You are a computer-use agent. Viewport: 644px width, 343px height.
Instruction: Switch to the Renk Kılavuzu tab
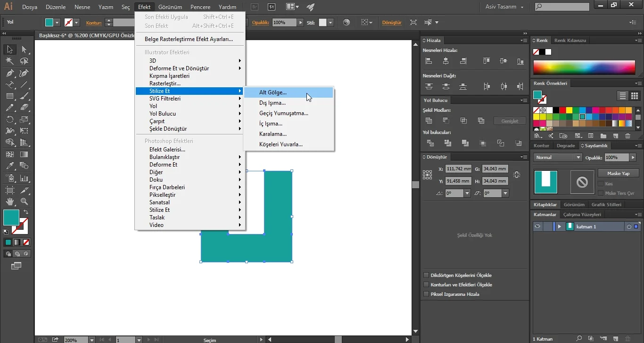[570, 41]
